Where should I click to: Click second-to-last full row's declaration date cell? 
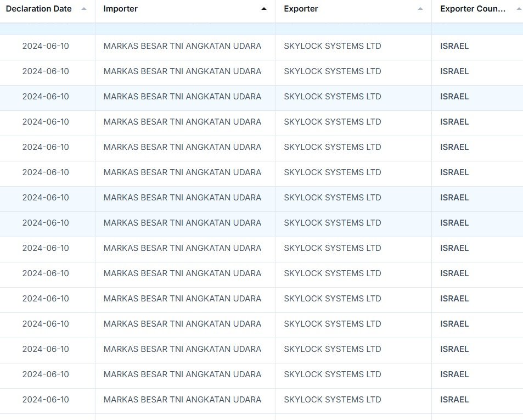pyautogui.click(x=46, y=374)
